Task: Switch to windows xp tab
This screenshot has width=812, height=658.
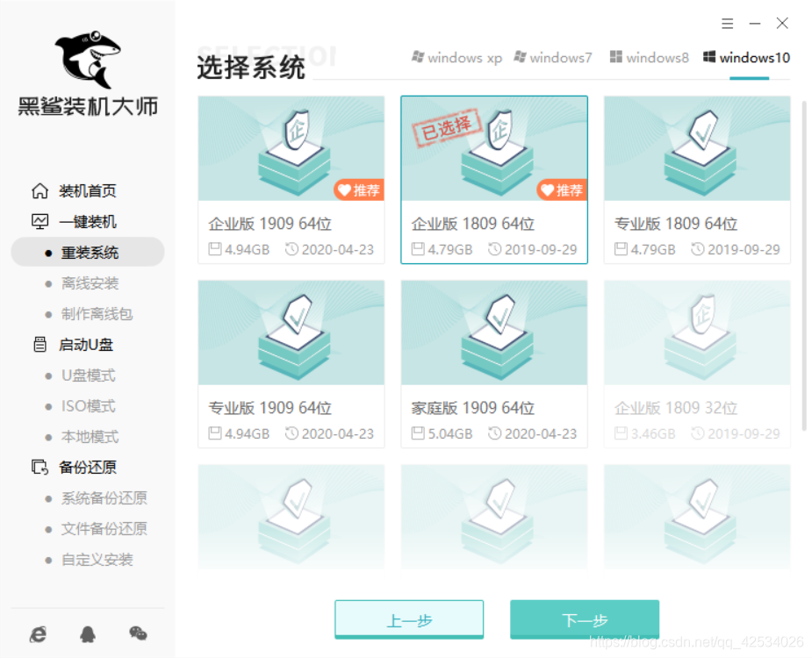Action: pos(456,57)
